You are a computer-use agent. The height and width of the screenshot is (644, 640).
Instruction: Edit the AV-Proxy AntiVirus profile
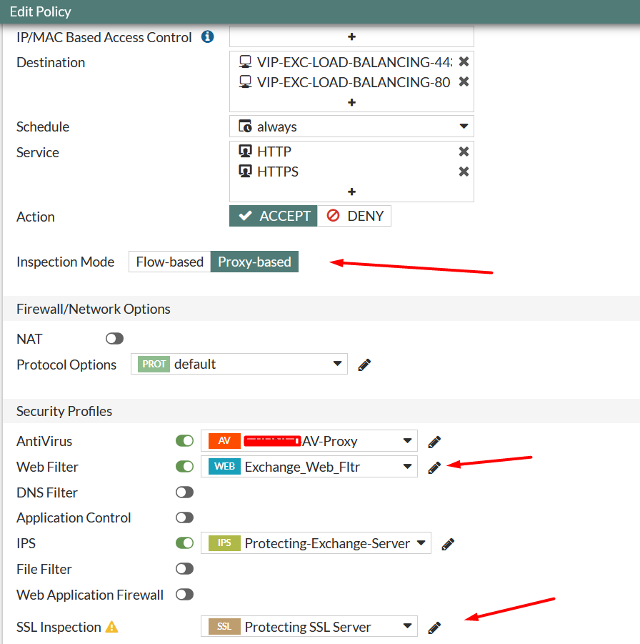click(434, 442)
